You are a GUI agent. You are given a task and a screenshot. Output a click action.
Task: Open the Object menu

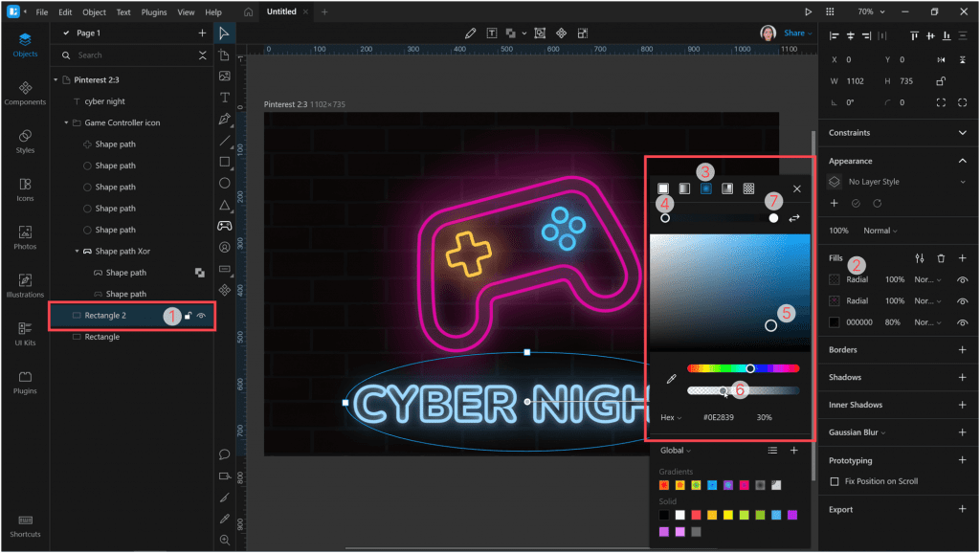click(95, 11)
